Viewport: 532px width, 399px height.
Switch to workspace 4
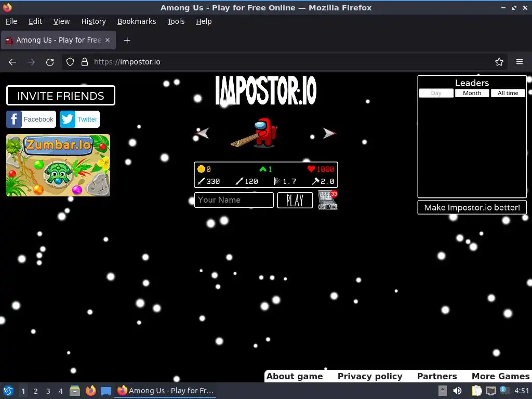coord(61,391)
